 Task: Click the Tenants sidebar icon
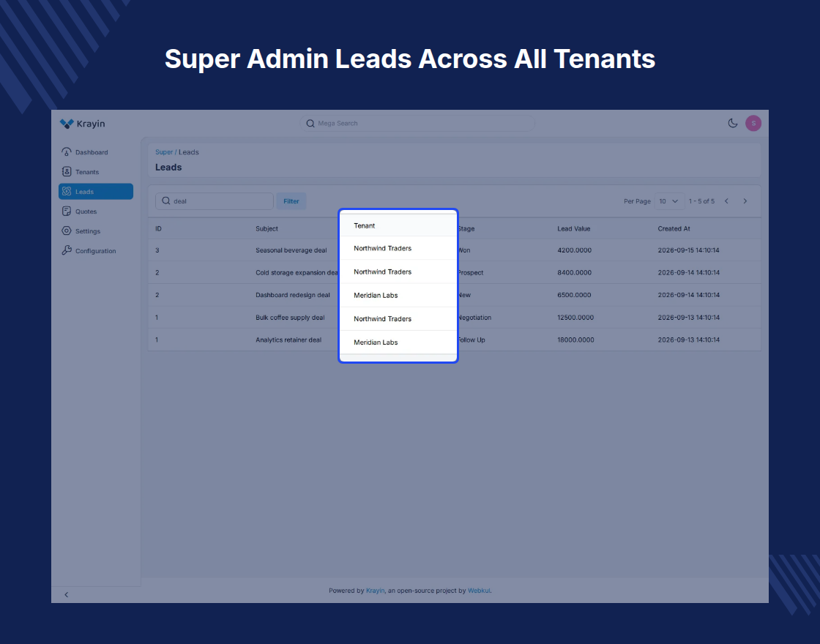(x=67, y=171)
